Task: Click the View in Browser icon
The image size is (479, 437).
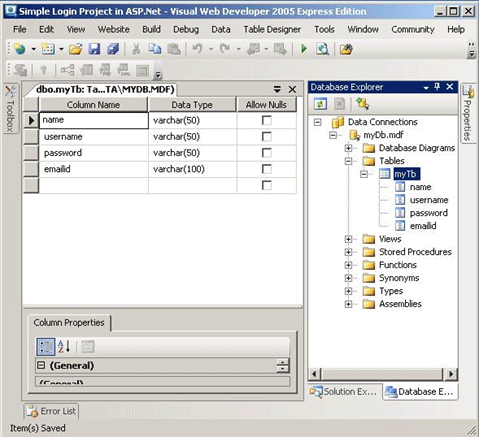Action: click(322, 49)
